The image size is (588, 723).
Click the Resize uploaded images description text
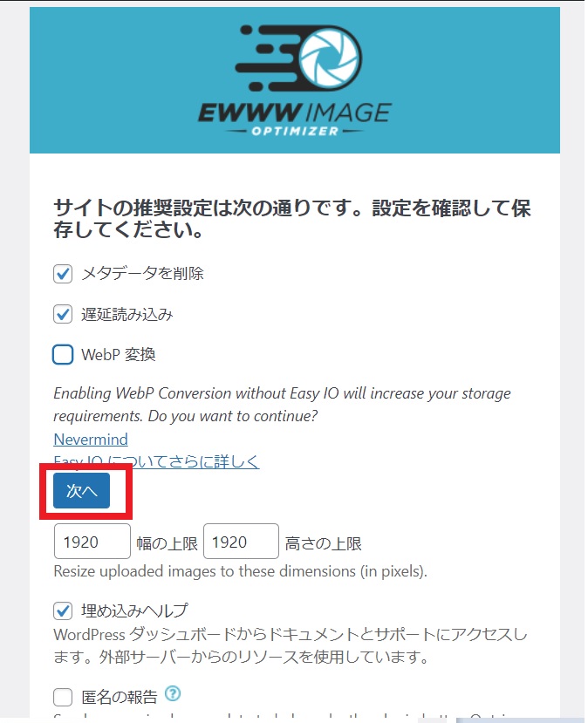pos(240,571)
